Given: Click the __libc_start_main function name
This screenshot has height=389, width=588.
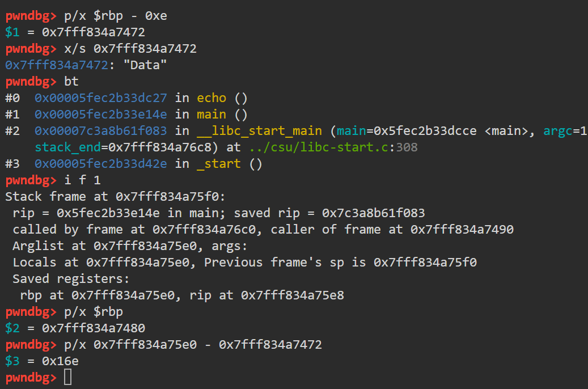Looking at the screenshot, I should (x=259, y=131).
